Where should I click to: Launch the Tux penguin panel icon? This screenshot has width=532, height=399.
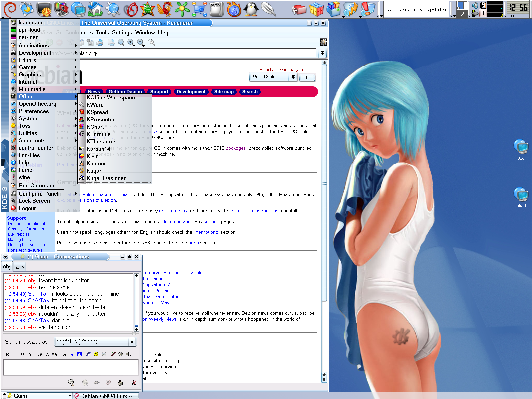[251, 9]
